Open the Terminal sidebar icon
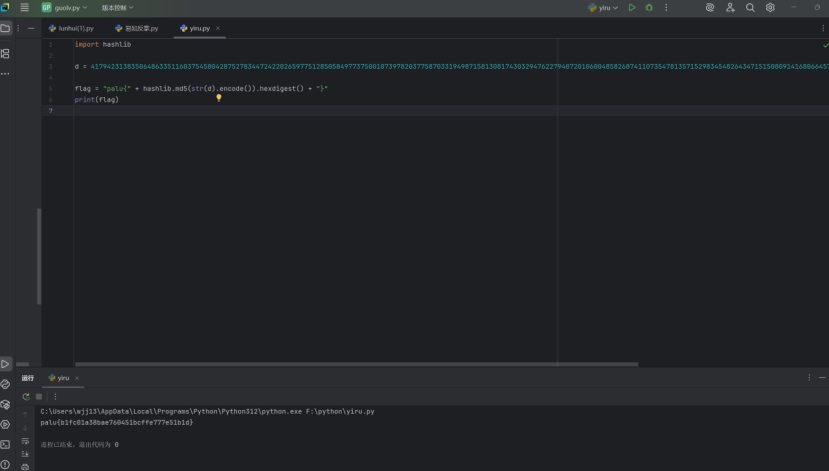This screenshot has height=471, width=829. pos(5,445)
